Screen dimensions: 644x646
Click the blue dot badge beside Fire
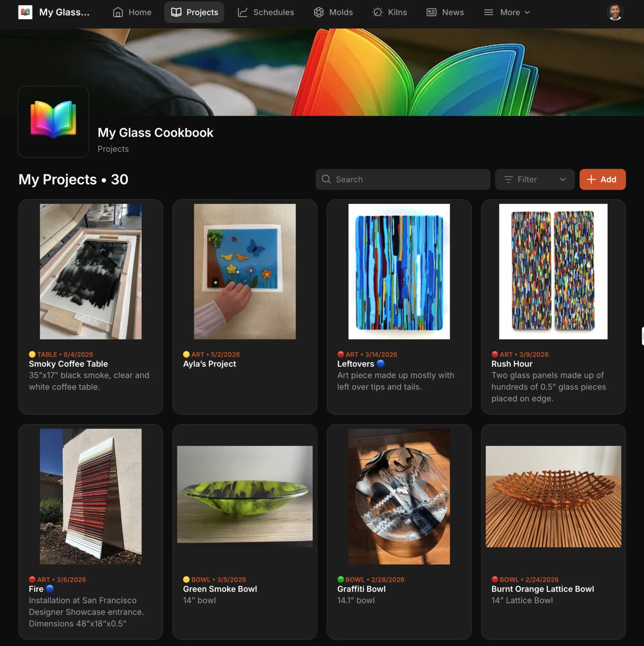50,589
